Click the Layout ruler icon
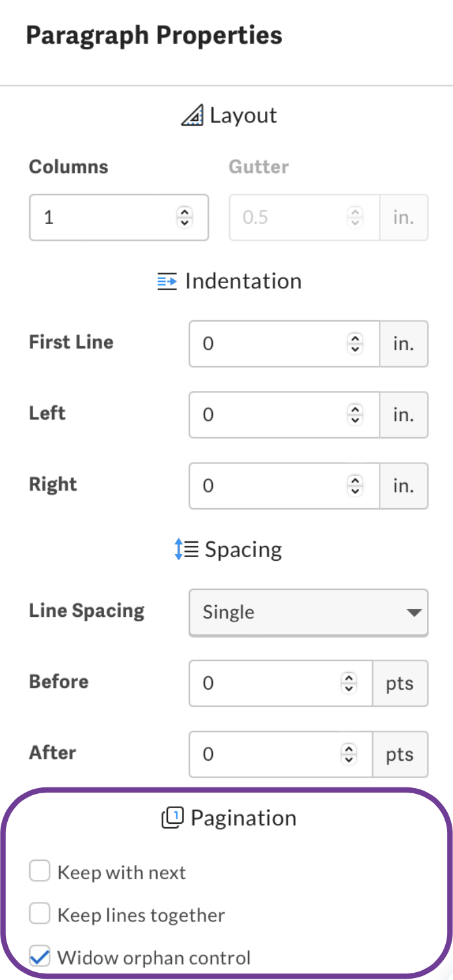The height and width of the screenshot is (980, 453). 193,115
